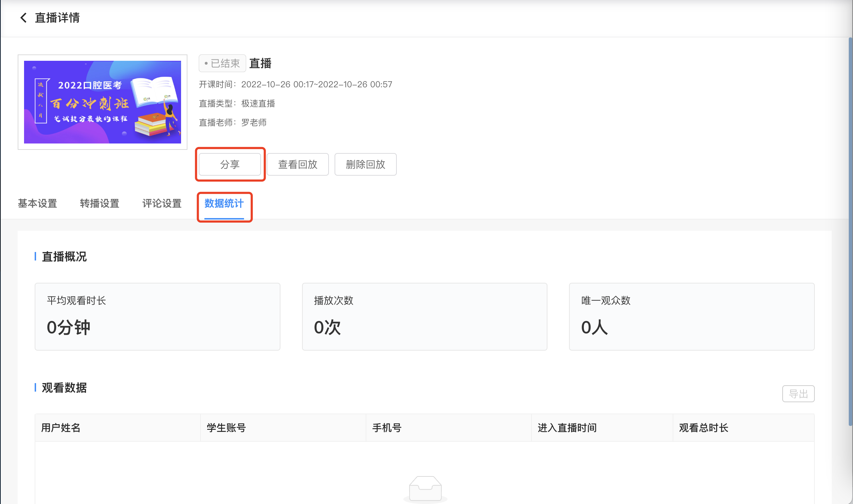Switch to the 基本设置 tab
The height and width of the screenshot is (504, 853).
click(x=37, y=204)
